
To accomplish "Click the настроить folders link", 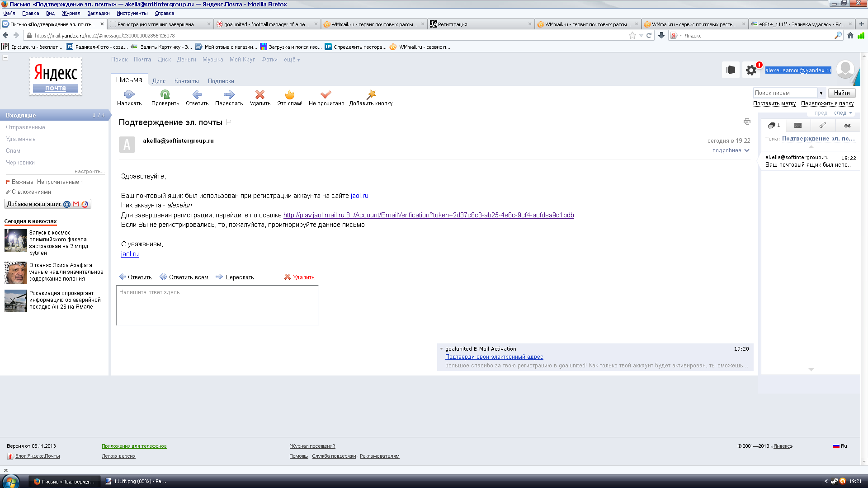I will click(x=90, y=171).
